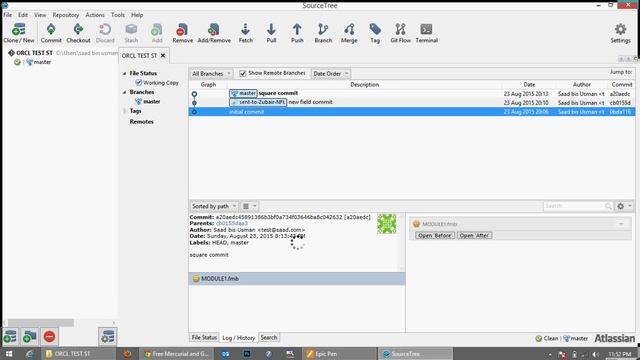
Task: Click the search magnifier icon
Action: 608,207
